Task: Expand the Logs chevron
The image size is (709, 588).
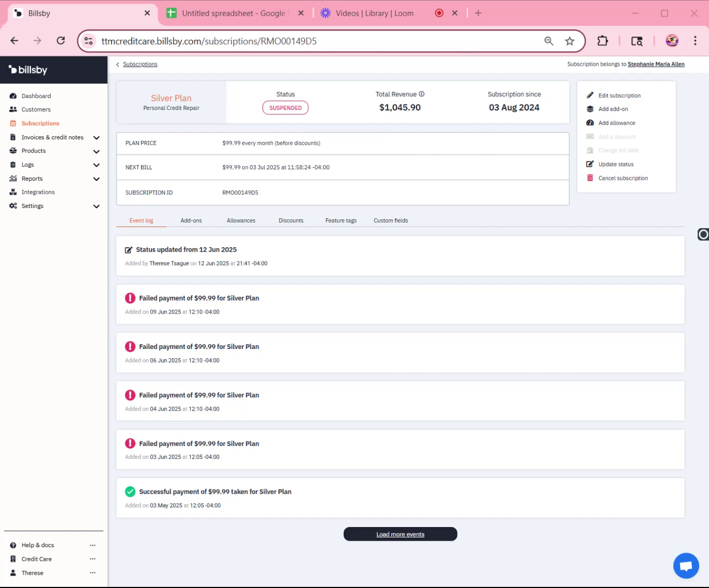Action: (x=96, y=165)
